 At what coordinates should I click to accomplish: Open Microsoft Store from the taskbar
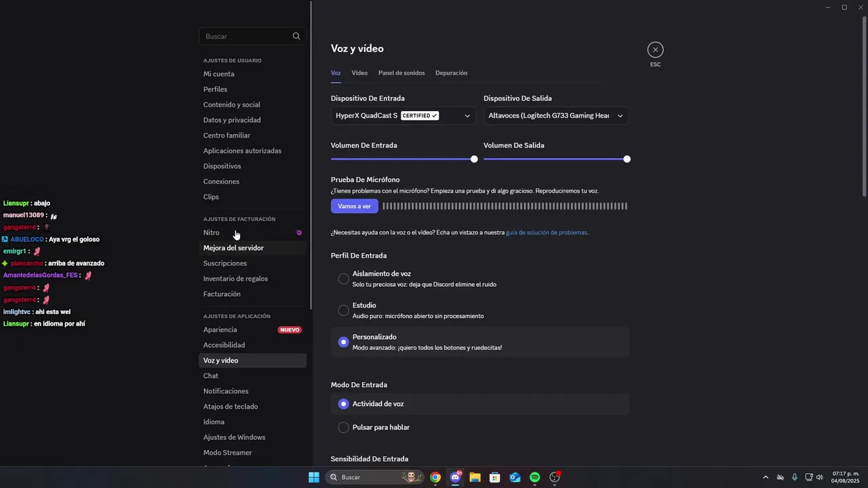(x=495, y=477)
